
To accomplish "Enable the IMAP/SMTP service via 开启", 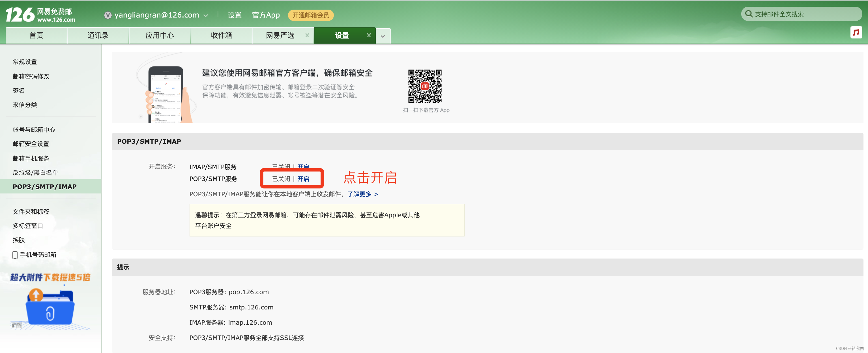I will (x=303, y=166).
